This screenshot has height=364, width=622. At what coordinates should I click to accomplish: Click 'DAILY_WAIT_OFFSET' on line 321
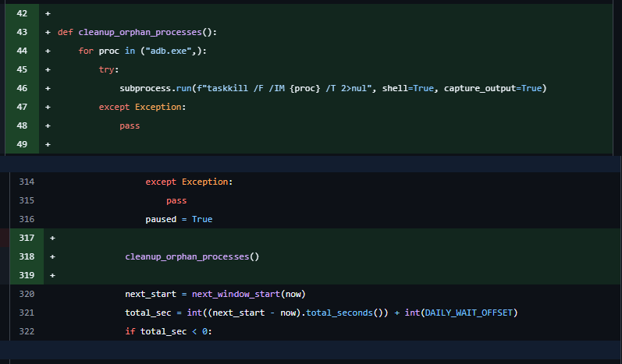coord(469,313)
